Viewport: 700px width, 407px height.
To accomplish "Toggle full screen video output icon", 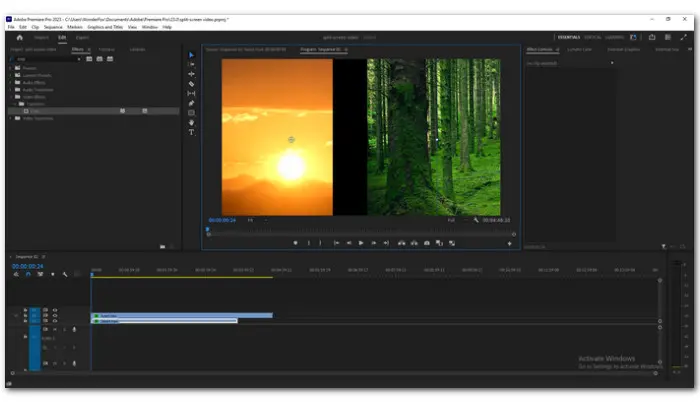I will pos(683,37).
